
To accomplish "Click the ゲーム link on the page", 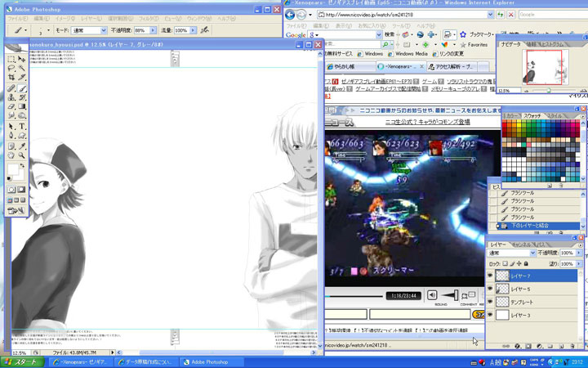I will tap(430, 81).
